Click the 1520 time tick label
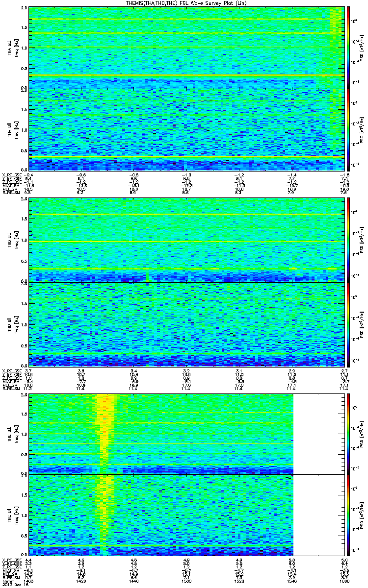This screenshot has height=588, width=368. pos(239,582)
